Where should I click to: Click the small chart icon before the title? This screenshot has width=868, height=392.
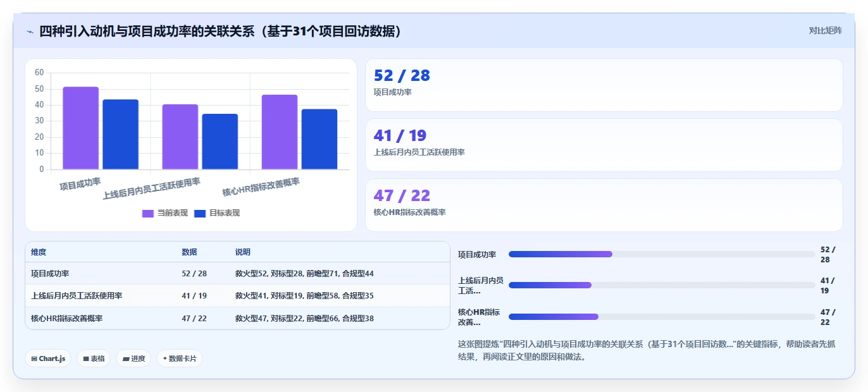(x=30, y=32)
